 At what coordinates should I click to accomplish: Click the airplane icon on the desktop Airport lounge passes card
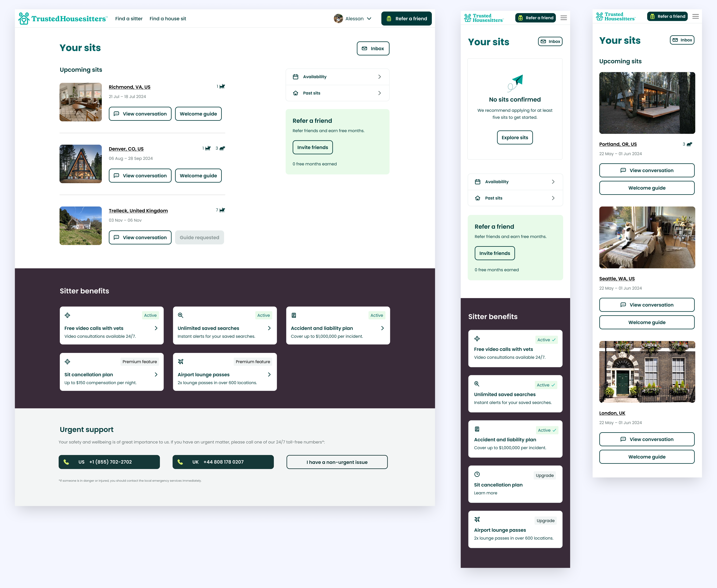(x=181, y=362)
